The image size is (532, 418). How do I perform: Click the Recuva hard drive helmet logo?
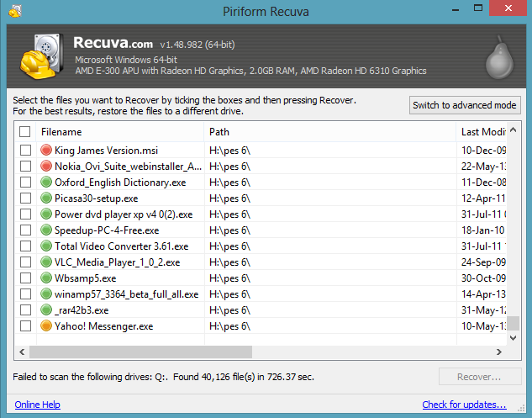point(42,56)
